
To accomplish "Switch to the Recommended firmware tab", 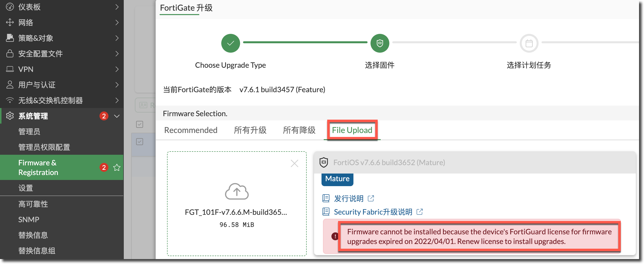I will (x=191, y=130).
